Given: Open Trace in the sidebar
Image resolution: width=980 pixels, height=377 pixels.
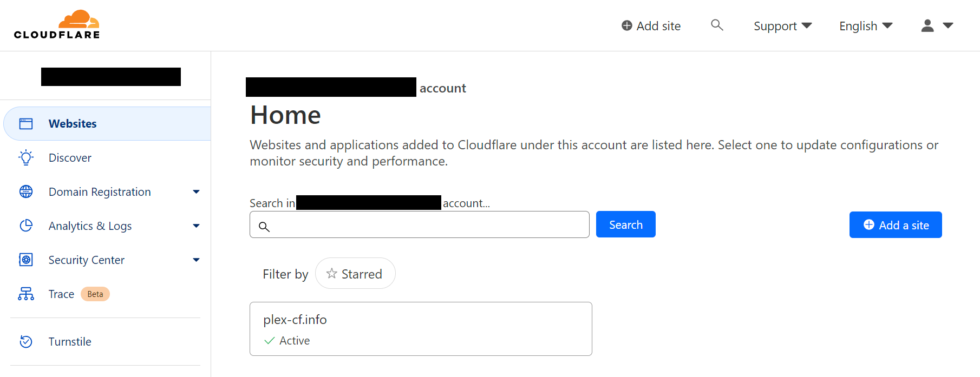Looking at the screenshot, I should [61, 294].
